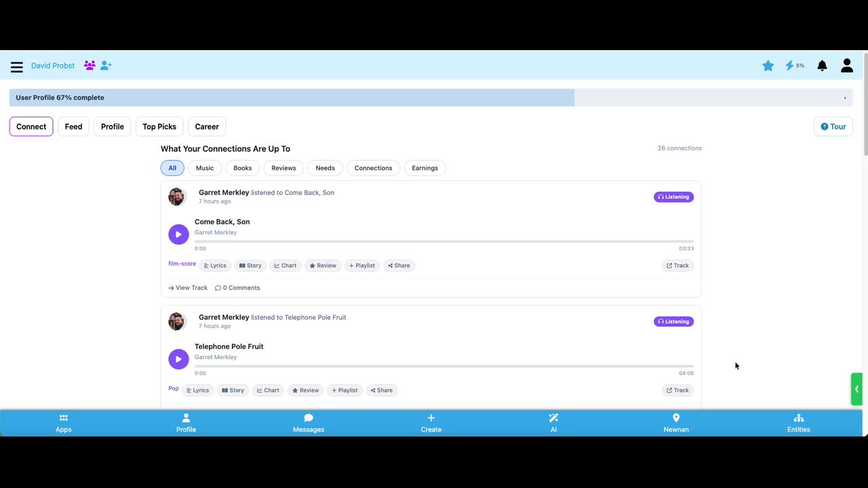Play Telephone Pole Fruit
Image resolution: width=868 pixels, height=488 pixels.
point(178,359)
